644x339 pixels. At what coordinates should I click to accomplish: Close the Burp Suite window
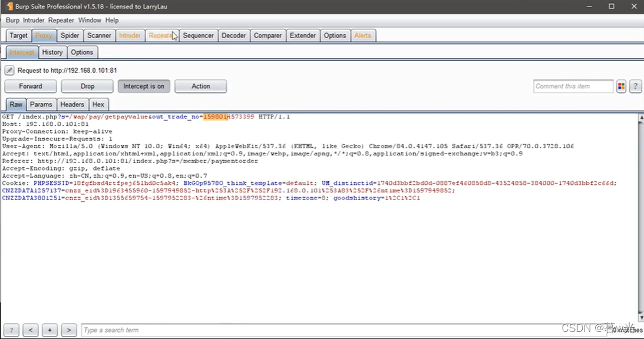634,6
